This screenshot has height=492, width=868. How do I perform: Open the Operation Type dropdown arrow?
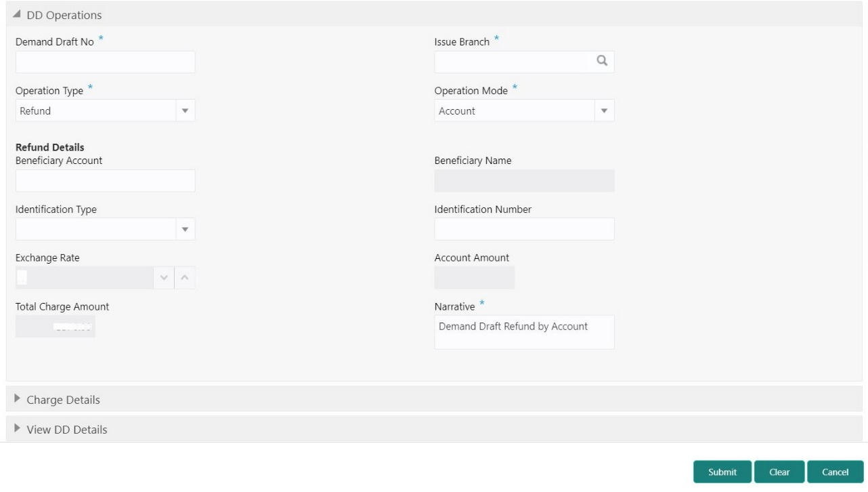coord(185,110)
